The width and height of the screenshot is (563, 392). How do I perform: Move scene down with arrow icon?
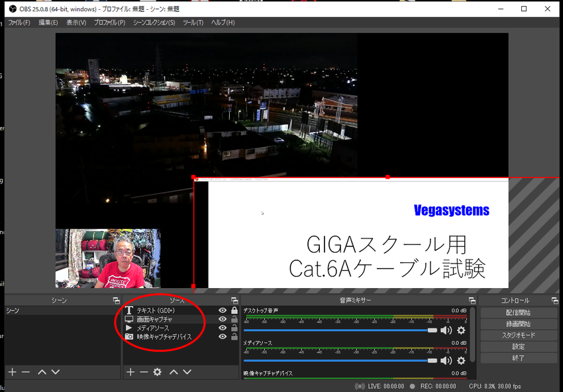(55, 372)
